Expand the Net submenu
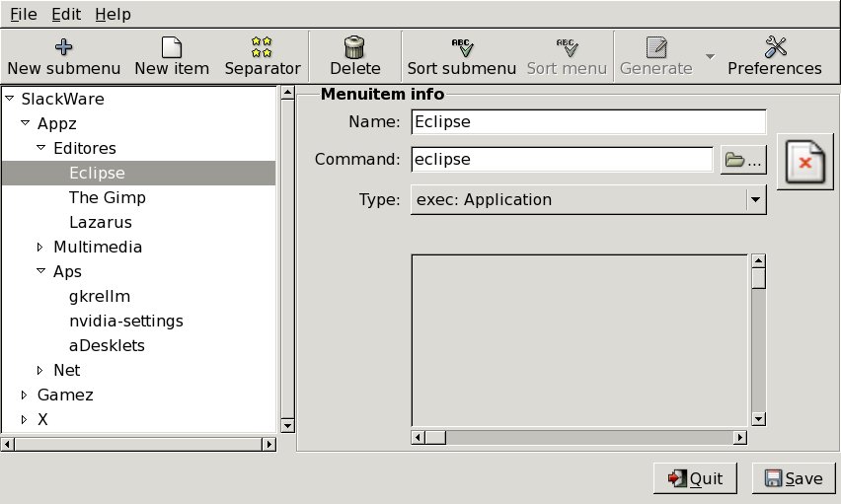841x504 pixels. click(40, 370)
